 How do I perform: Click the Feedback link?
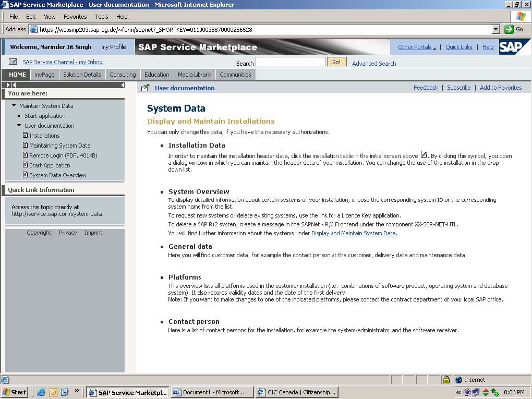point(426,88)
